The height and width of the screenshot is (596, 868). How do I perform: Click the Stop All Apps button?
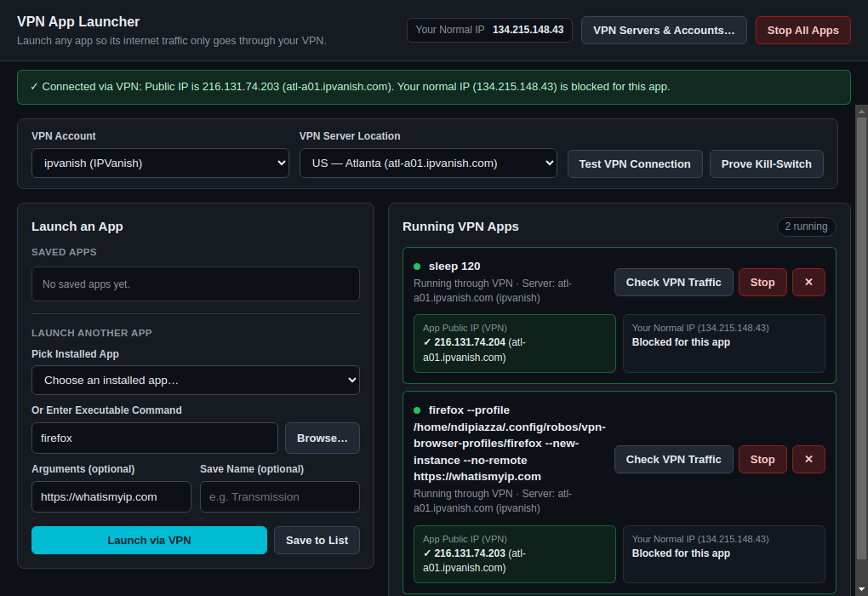click(802, 30)
